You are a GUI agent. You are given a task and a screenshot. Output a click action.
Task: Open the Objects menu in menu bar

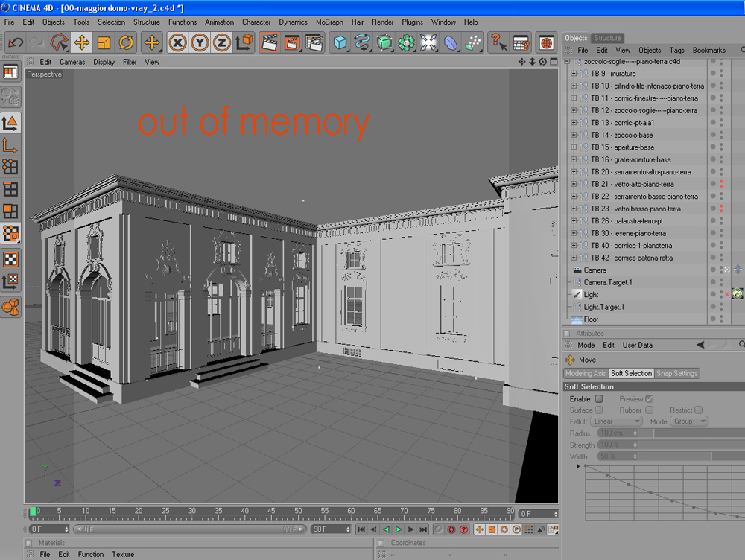coord(53,22)
